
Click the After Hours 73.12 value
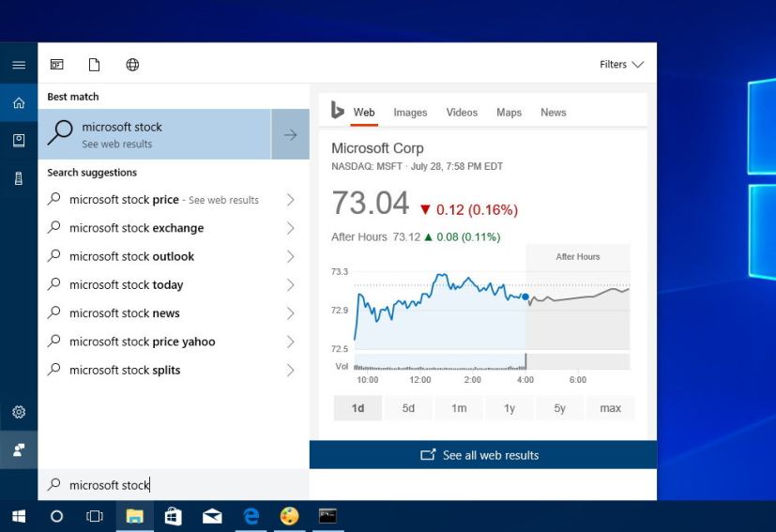(x=406, y=237)
